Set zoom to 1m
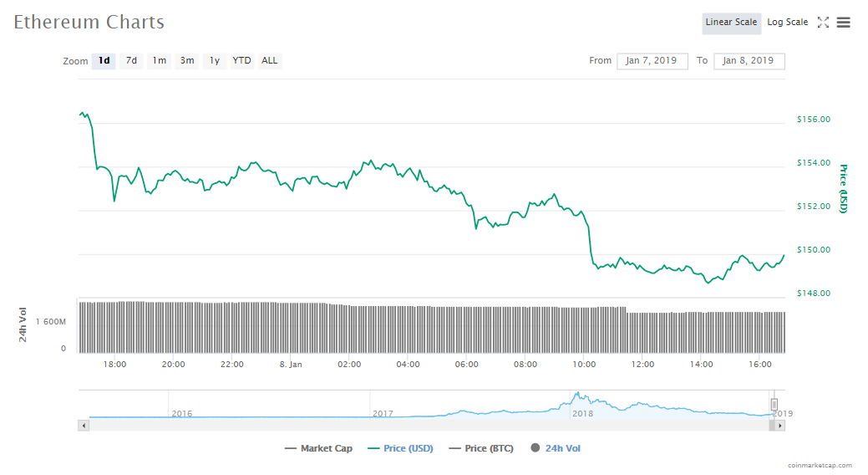 (159, 60)
